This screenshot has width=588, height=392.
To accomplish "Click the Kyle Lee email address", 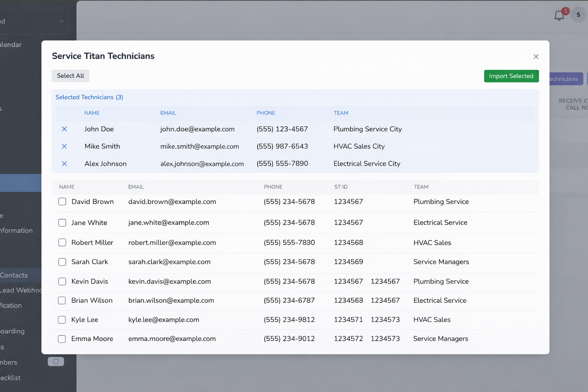I will point(163,320).
